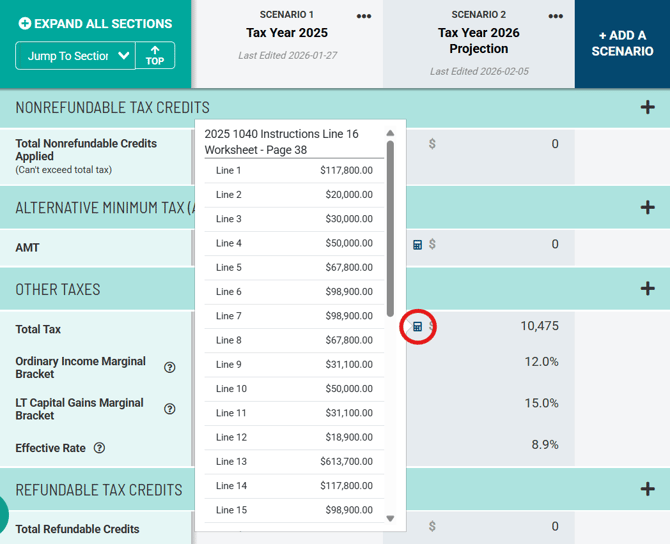The width and height of the screenshot is (670, 544).
Task: Open Scenario 2 three-dot options menu
Action: (x=556, y=16)
